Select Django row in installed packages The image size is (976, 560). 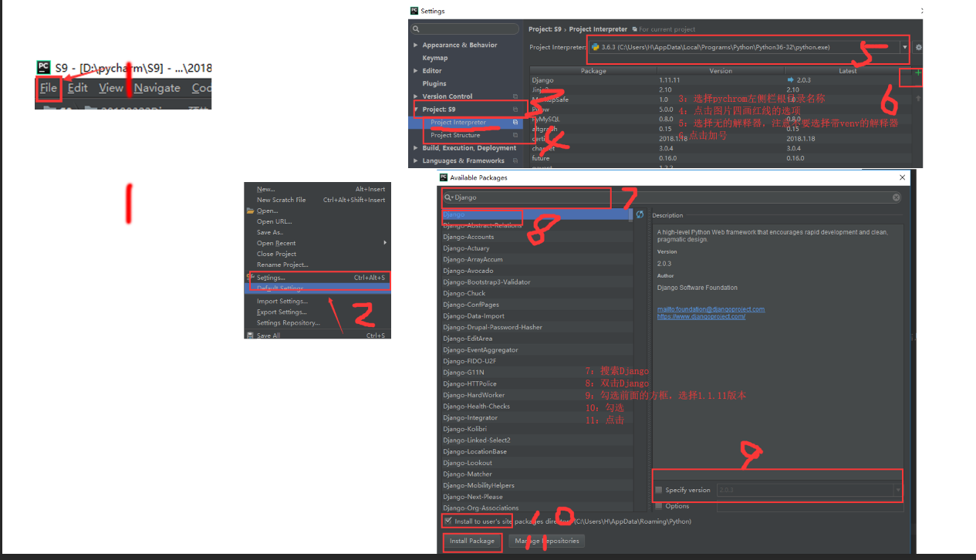click(720, 80)
